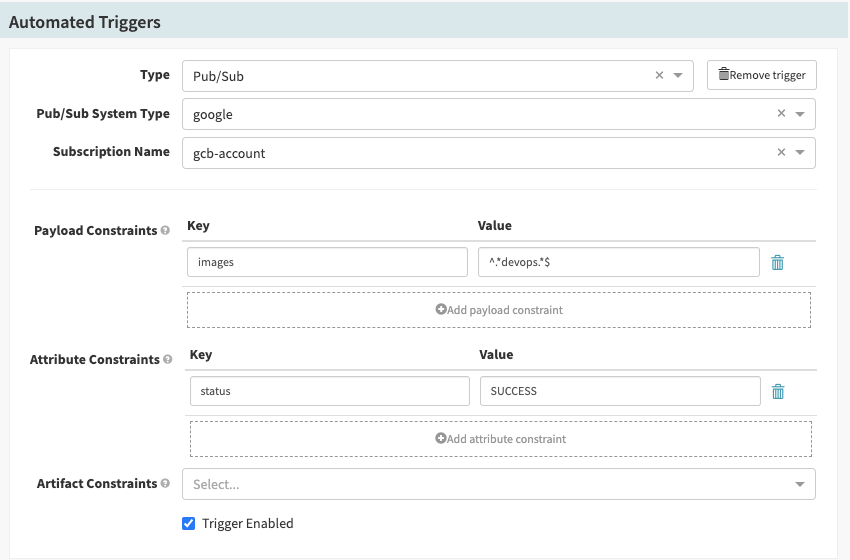Viewport: 850px width, 560px height.
Task: Click the payload key field containing images
Action: 327,262
